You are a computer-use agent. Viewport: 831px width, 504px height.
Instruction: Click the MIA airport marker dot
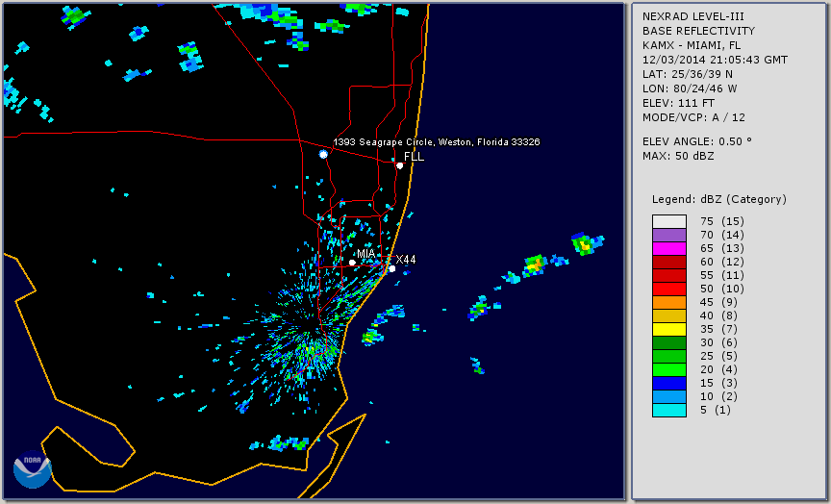pyautogui.click(x=352, y=263)
